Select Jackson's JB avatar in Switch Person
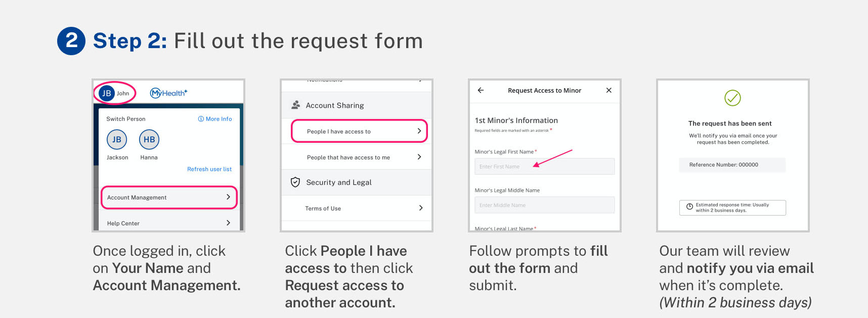 [117, 140]
